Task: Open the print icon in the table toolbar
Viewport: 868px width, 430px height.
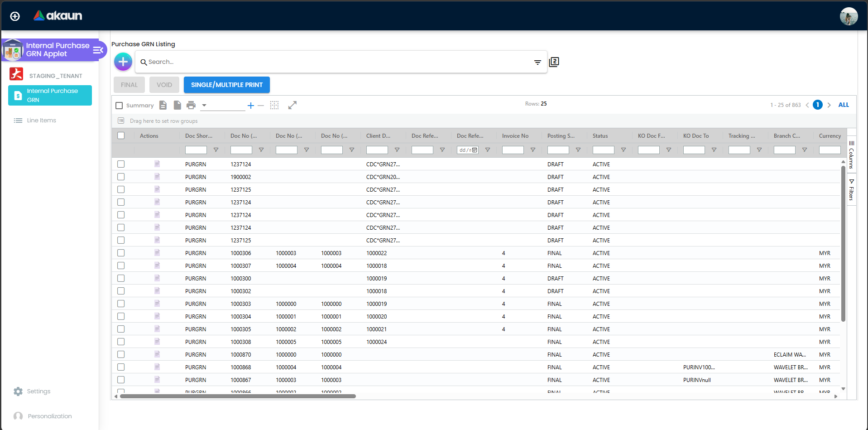Action: click(191, 105)
